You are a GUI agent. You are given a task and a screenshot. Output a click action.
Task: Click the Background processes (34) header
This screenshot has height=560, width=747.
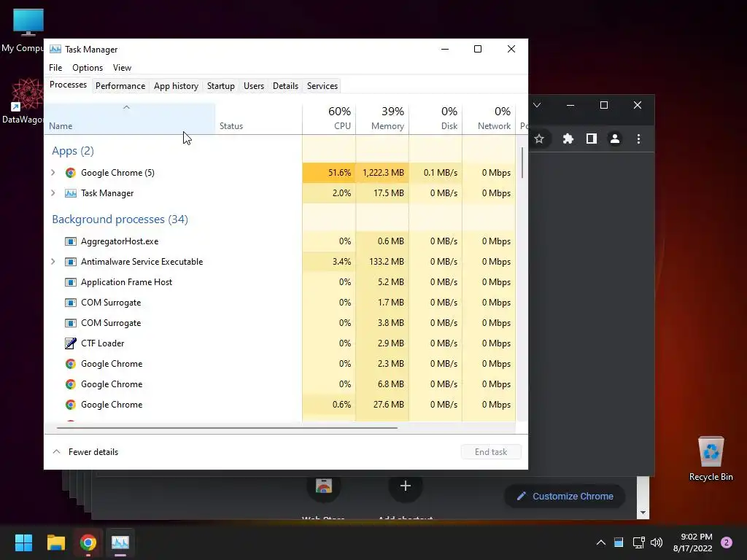[x=120, y=219]
